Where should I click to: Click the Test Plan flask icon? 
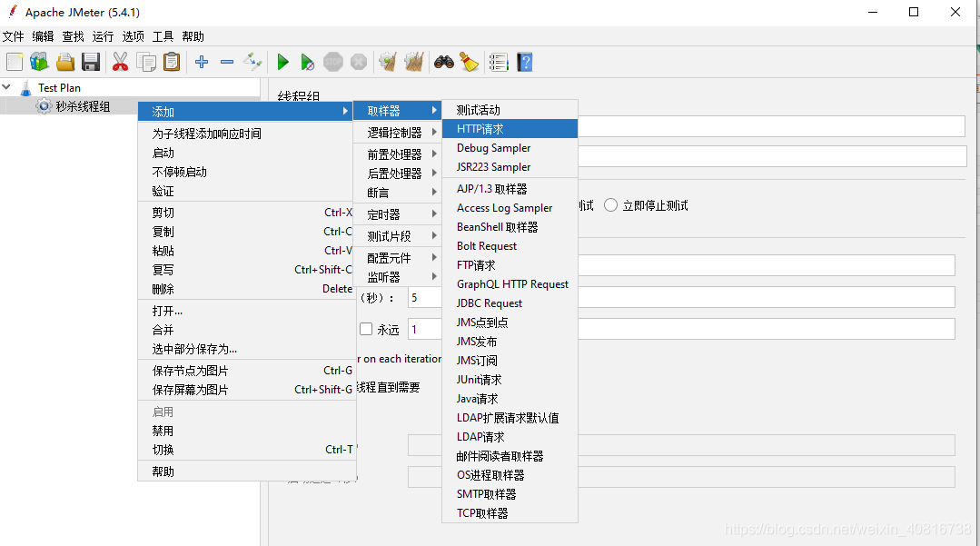[x=25, y=87]
